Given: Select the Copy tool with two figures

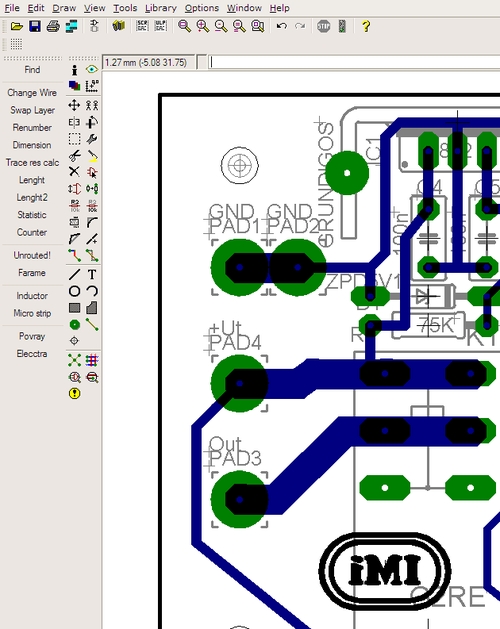Looking at the screenshot, I should click(x=92, y=106).
